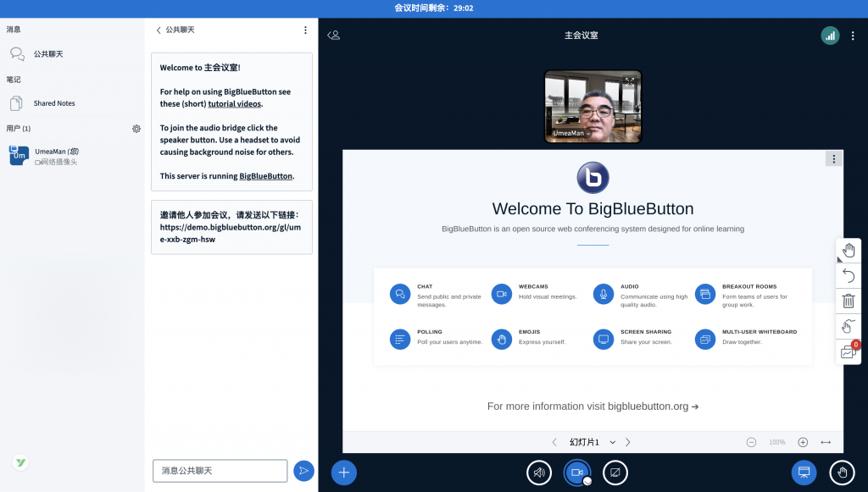Undo the last whiteboard annotation

click(848, 275)
